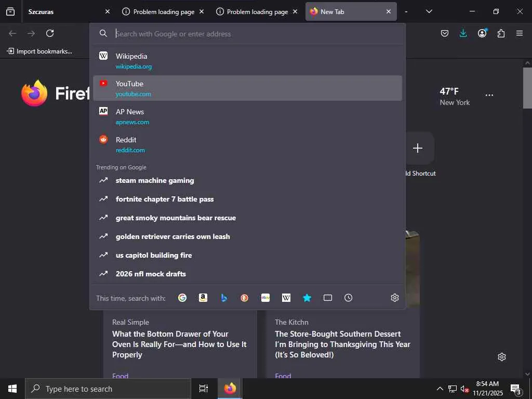This screenshot has height=399, width=532.
Task: Open weather widget three-dot options
Action: pyautogui.click(x=489, y=96)
